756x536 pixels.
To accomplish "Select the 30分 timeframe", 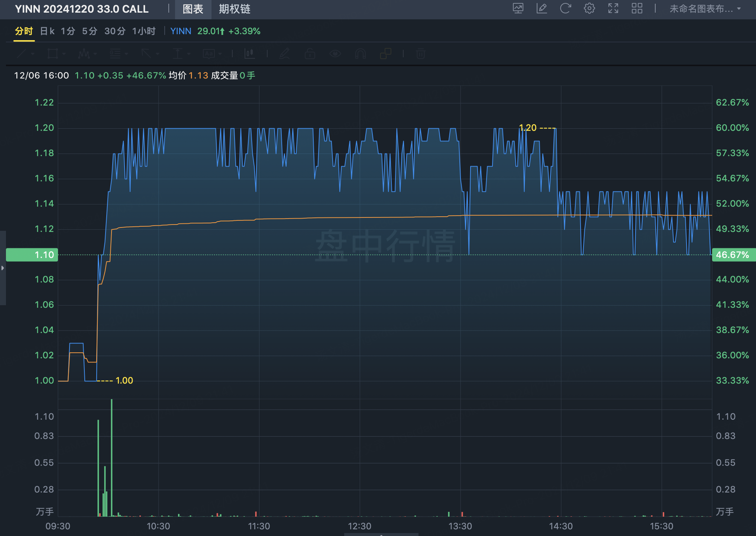I will tap(115, 31).
